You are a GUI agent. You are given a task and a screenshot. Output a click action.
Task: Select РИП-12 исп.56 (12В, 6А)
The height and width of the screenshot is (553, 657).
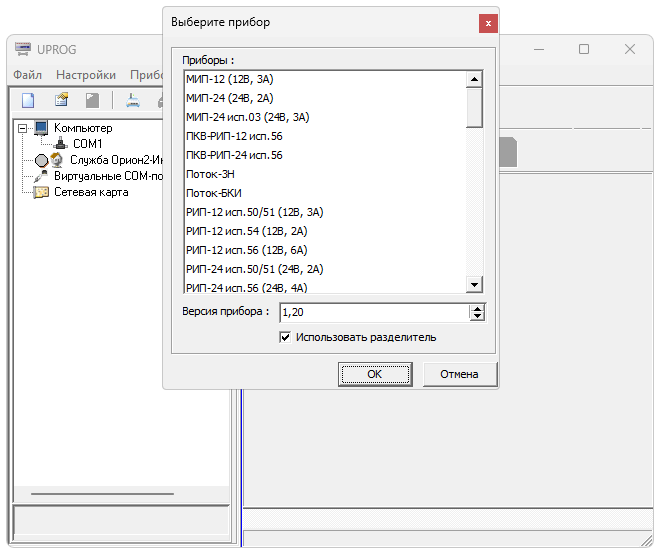click(x=325, y=250)
